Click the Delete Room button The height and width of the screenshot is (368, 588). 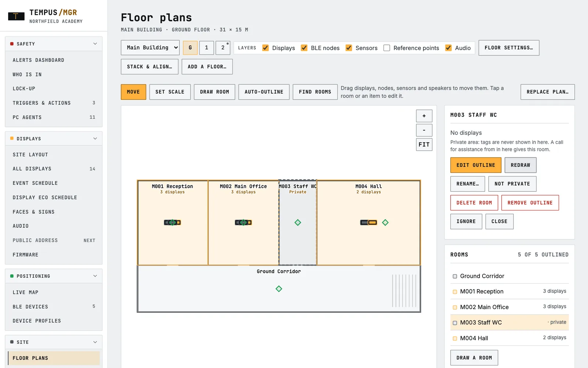(474, 203)
